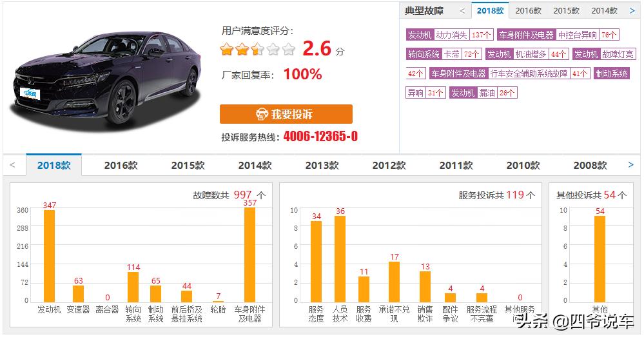Open the 中控台异响 76个 fault tag
The width and height of the screenshot is (644, 339).
pyautogui.click(x=558, y=35)
